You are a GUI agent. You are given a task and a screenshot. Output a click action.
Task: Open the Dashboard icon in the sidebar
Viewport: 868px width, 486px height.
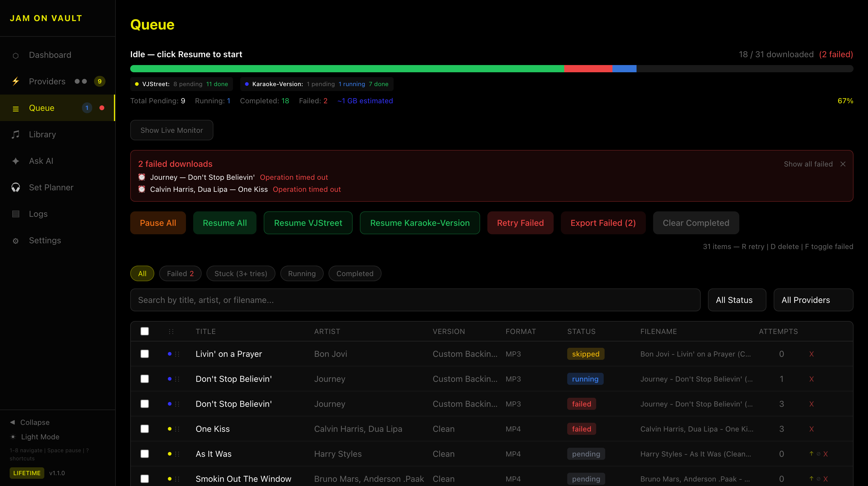[15, 55]
